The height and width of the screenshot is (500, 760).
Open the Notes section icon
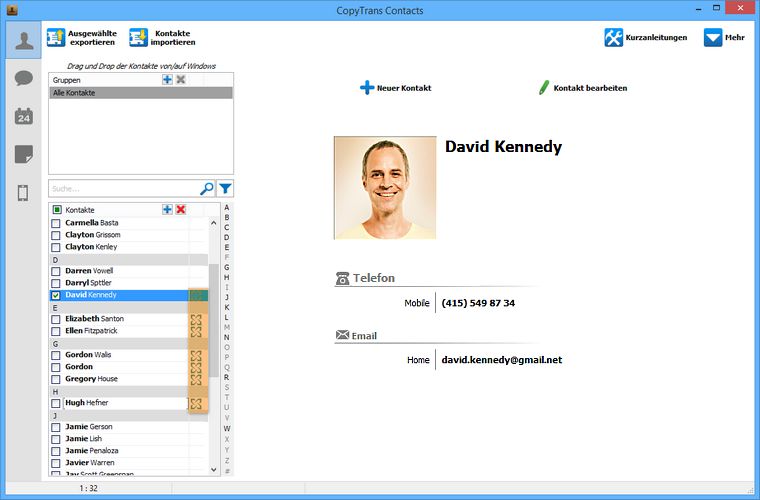(24, 154)
